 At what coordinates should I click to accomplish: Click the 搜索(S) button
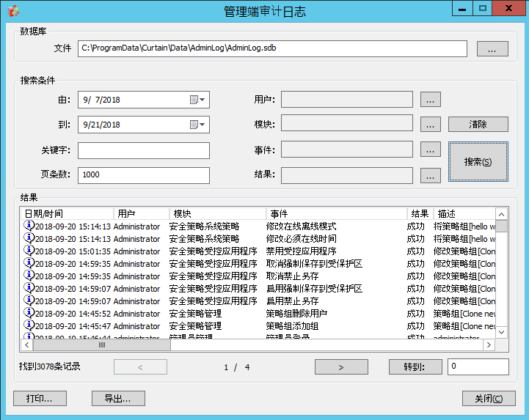tap(478, 162)
